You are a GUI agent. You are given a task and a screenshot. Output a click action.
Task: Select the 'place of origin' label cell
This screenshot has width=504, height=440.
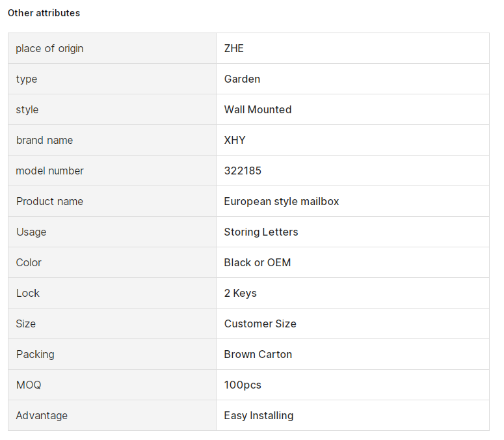(x=112, y=48)
